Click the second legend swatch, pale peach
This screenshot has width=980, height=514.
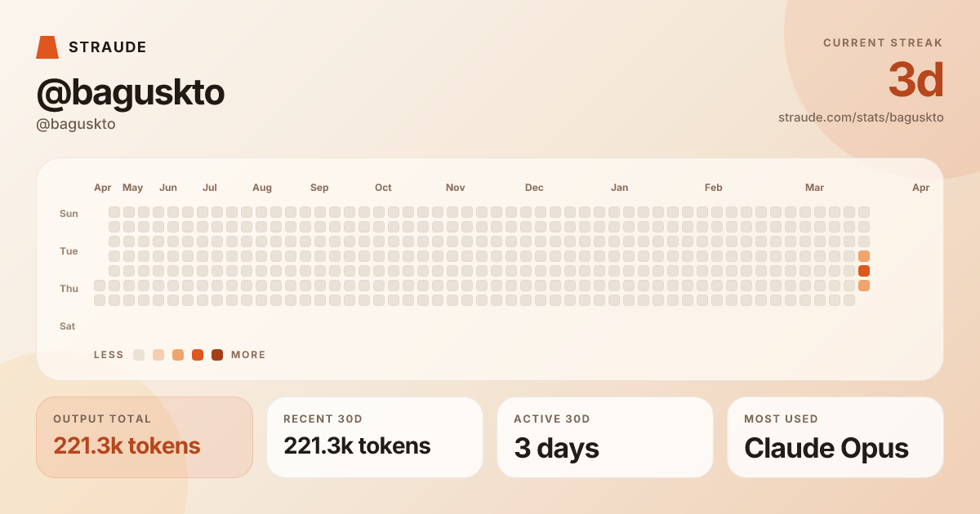158,355
